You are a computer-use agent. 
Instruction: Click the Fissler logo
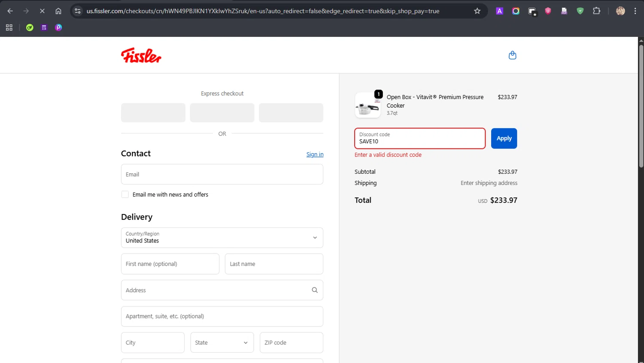coord(141,55)
